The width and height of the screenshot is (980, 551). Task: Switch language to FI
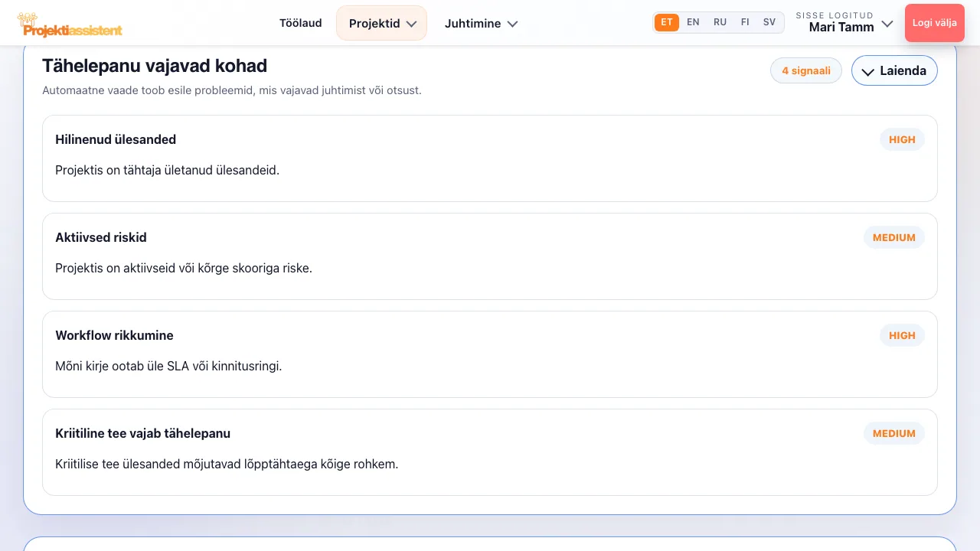point(745,22)
